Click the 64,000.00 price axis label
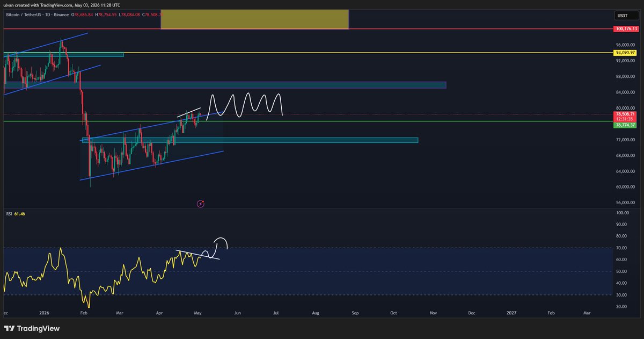The height and width of the screenshot is (339, 644). [x=625, y=171]
